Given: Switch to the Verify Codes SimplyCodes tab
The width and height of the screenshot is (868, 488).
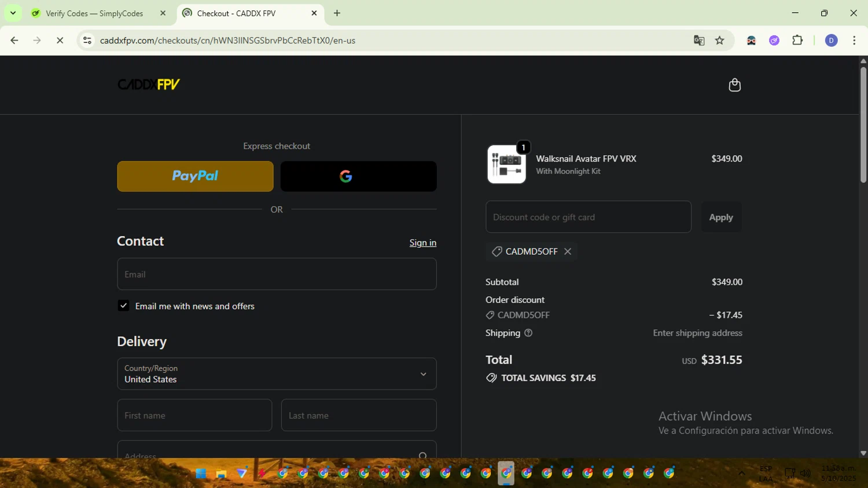Looking at the screenshot, I should pyautogui.click(x=94, y=13).
